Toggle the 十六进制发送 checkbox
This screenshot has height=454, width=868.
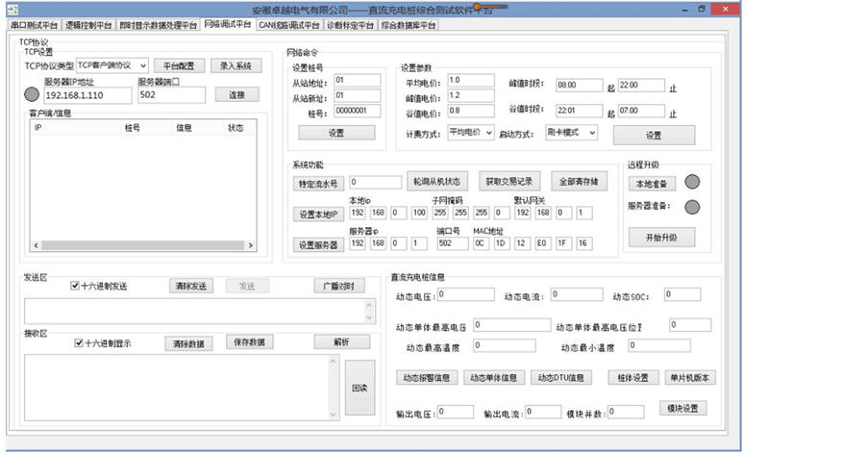tap(75, 286)
